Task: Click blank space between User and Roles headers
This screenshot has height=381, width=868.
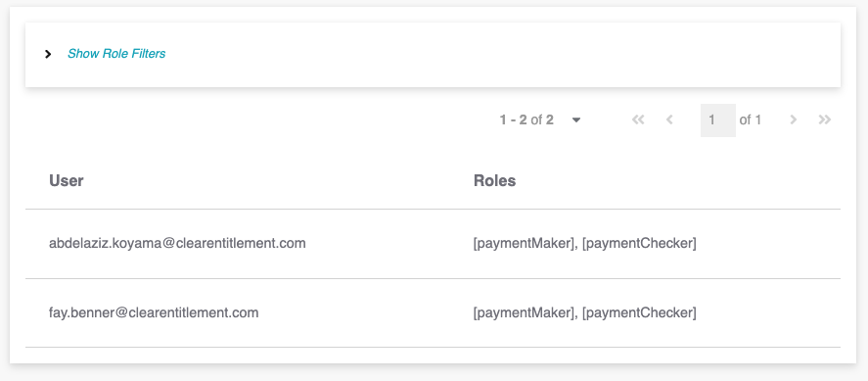Action: [x=277, y=180]
